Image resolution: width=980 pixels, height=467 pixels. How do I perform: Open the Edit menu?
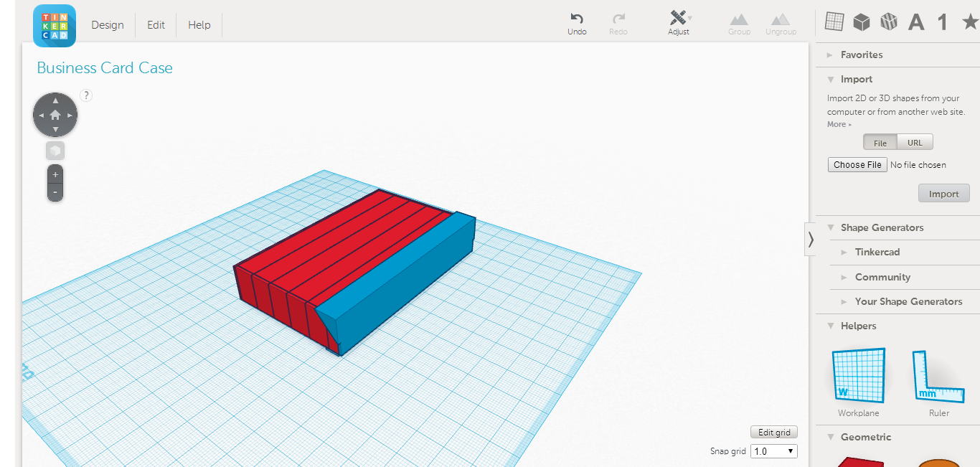[x=156, y=25]
